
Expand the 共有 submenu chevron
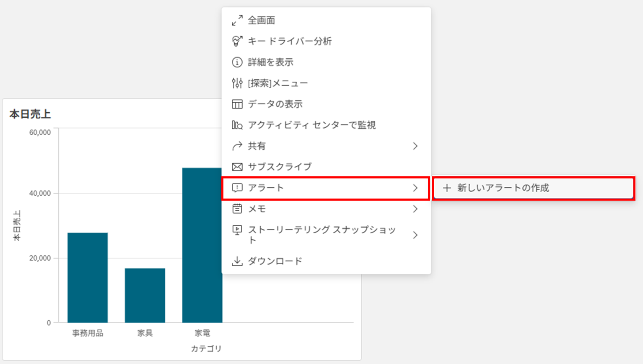[415, 146]
